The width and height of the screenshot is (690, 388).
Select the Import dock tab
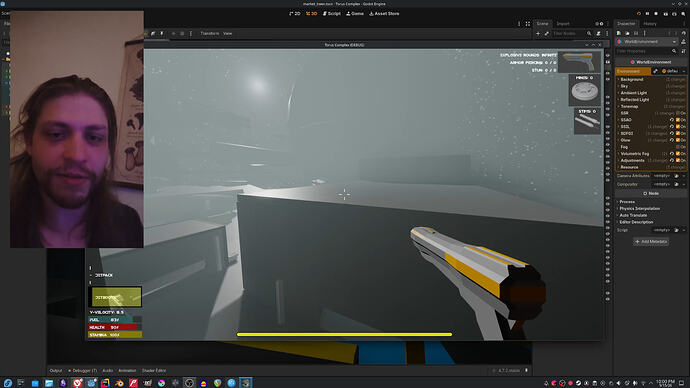pyautogui.click(x=563, y=24)
